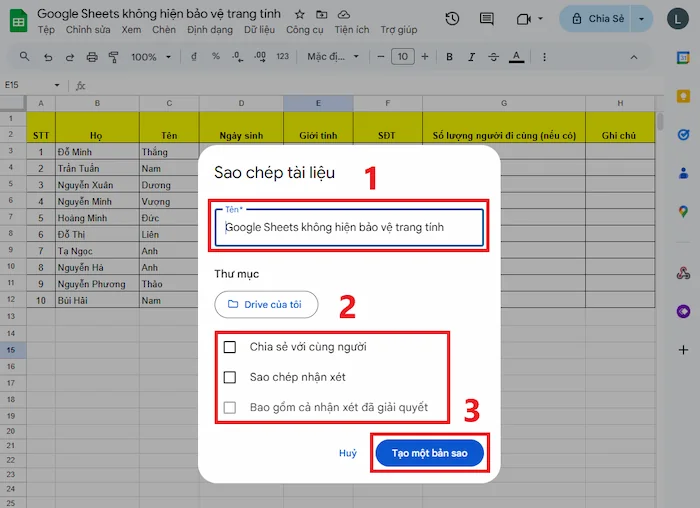
Task: Click the paint format roller icon
Action: 114,57
